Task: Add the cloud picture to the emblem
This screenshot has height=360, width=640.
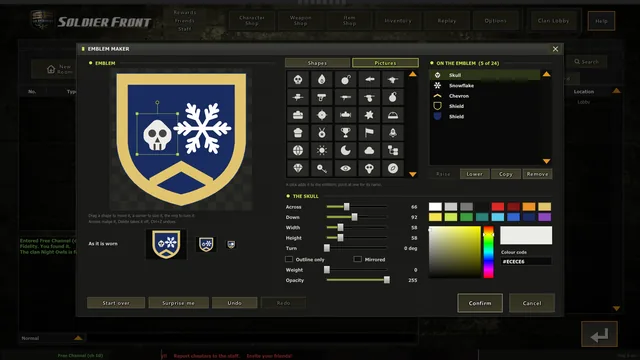Action: 369,151
